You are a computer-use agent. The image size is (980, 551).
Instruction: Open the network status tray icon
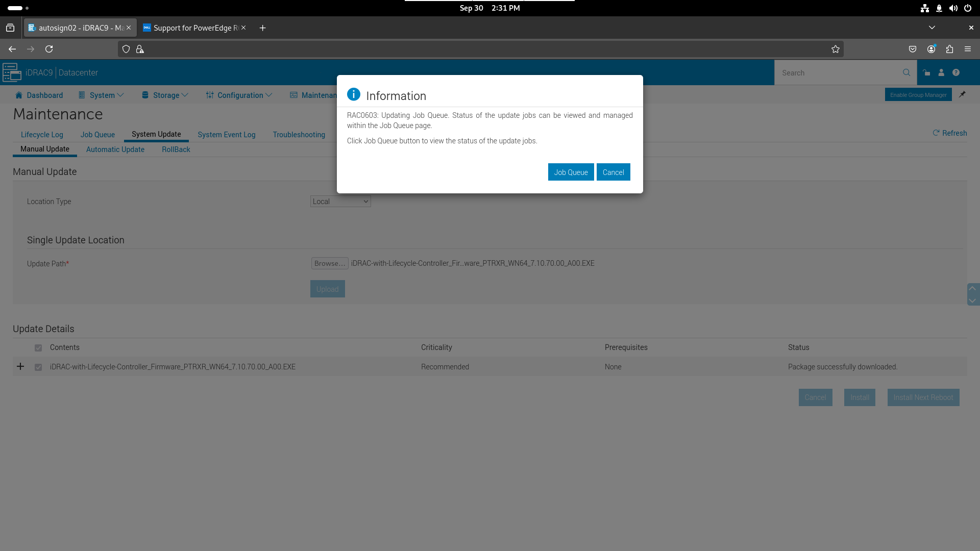[x=925, y=8]
